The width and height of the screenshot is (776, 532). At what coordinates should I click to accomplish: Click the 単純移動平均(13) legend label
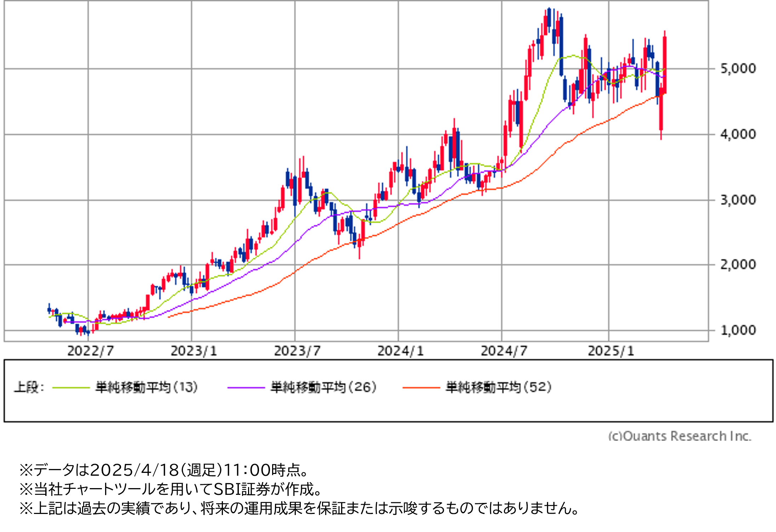146,387
